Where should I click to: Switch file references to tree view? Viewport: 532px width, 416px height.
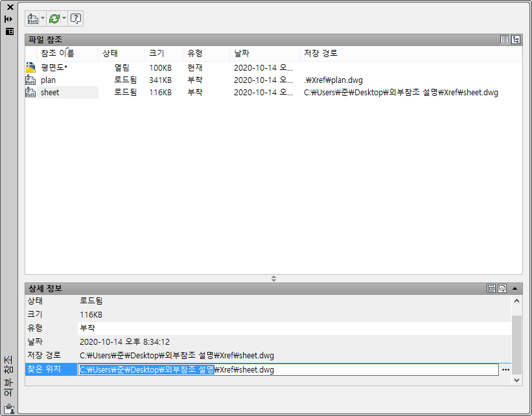click(x=516, y=40)
